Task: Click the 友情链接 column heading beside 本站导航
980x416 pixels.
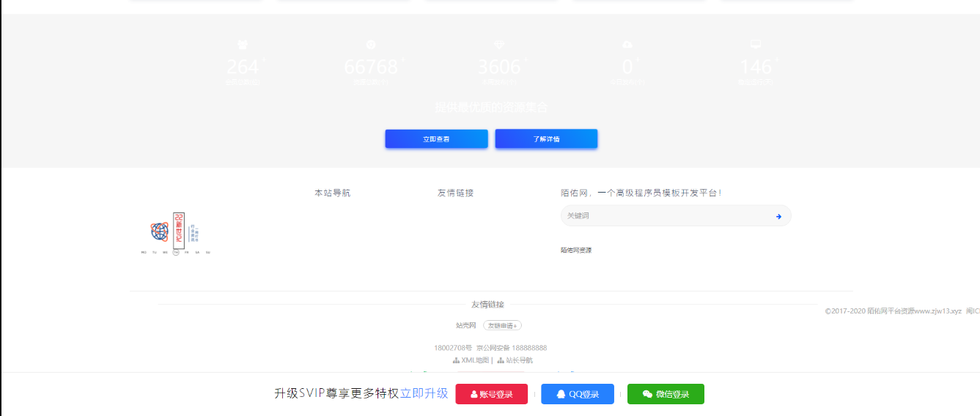Action: point(455,193)
